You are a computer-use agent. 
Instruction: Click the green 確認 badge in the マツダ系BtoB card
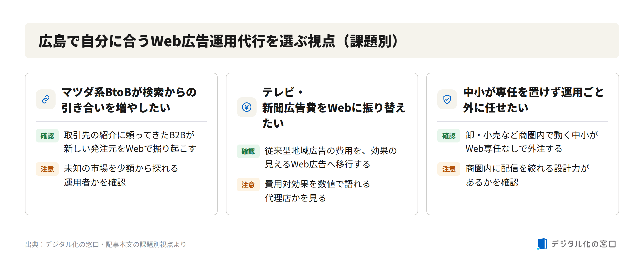pyautogui.click(x=47, y=136)
